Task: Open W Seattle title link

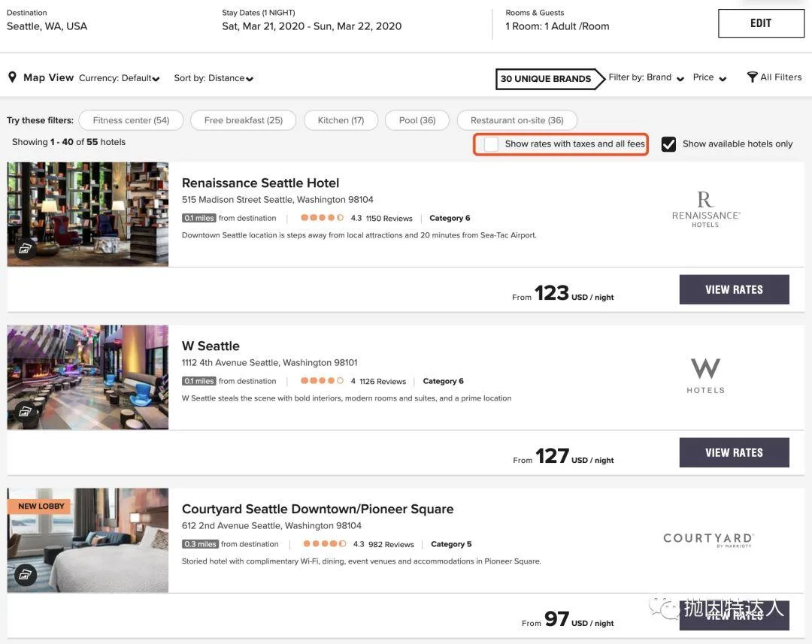Action: (211, 346)
